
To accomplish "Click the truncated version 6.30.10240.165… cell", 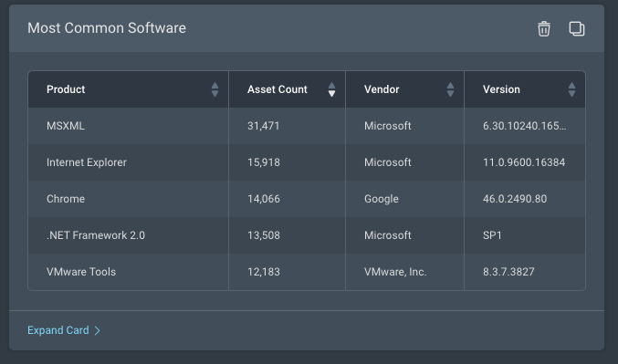I will point(525,126).
